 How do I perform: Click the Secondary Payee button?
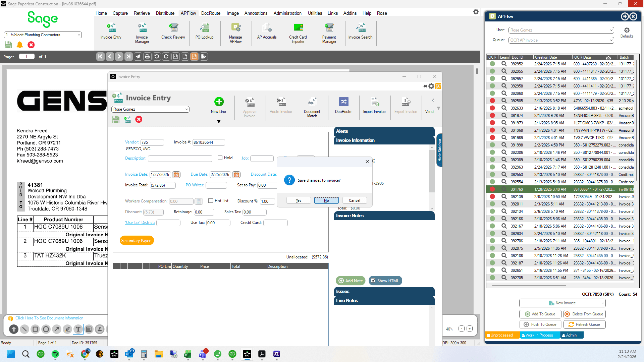[136, 241]
